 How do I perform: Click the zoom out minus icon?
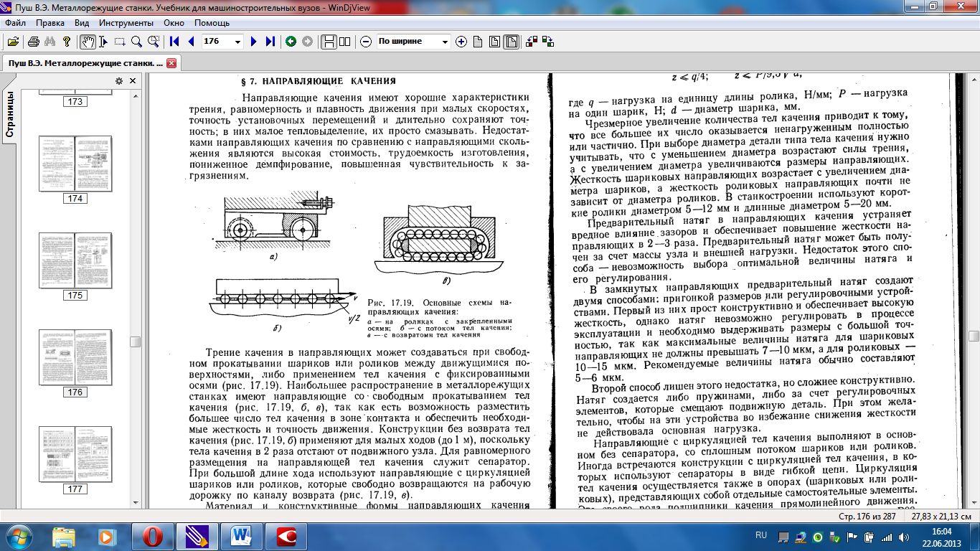[366, 42]
